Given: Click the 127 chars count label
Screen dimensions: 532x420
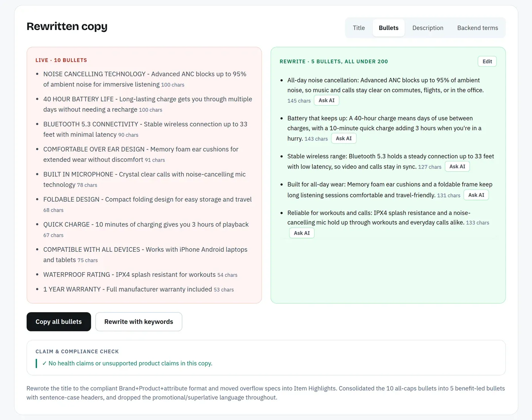Looking at the screenshot, I should (430, 167).
